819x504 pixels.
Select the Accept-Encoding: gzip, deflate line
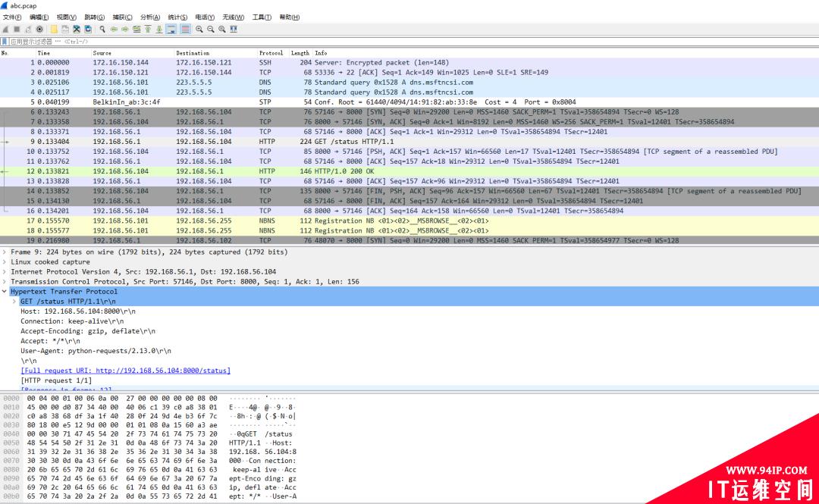pos(88,331)
